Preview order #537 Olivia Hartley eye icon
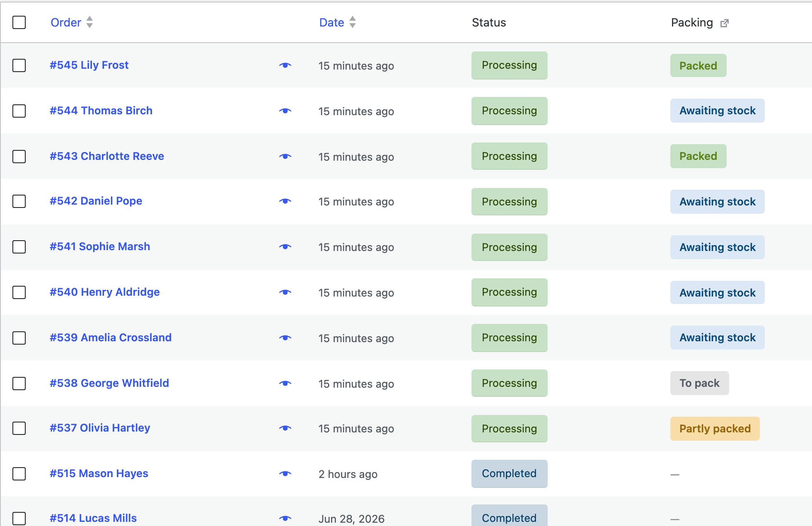 [x=285, y=428]
